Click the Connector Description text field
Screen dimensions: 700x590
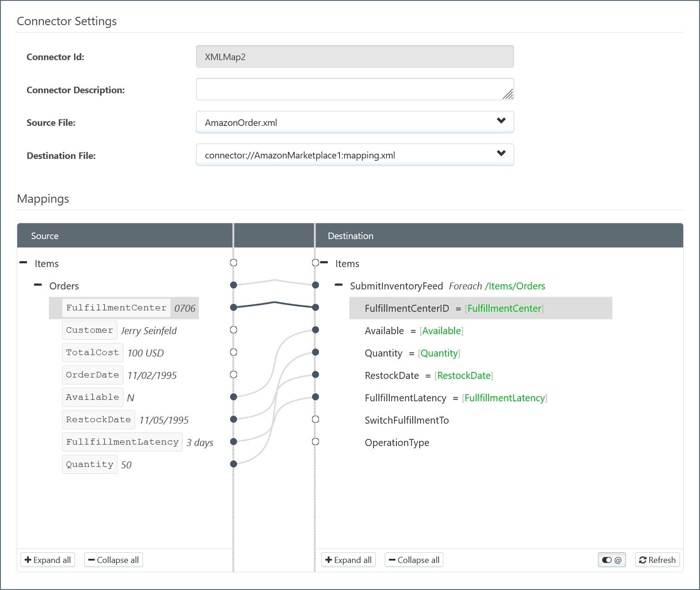[354, 89]
